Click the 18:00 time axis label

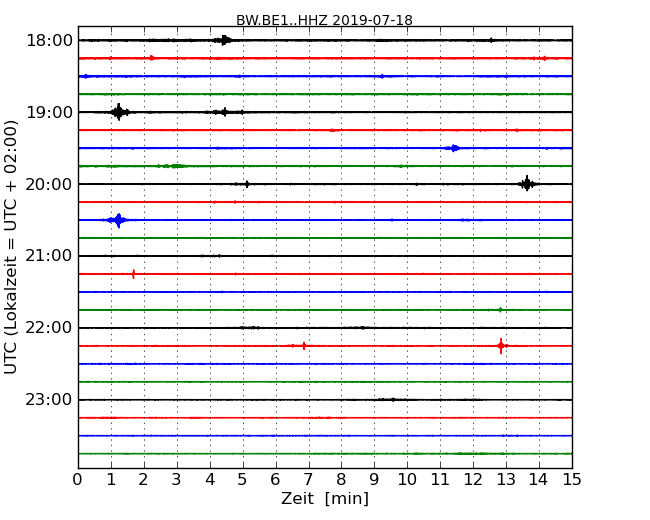pyautogui.click(x=49, y=41)
